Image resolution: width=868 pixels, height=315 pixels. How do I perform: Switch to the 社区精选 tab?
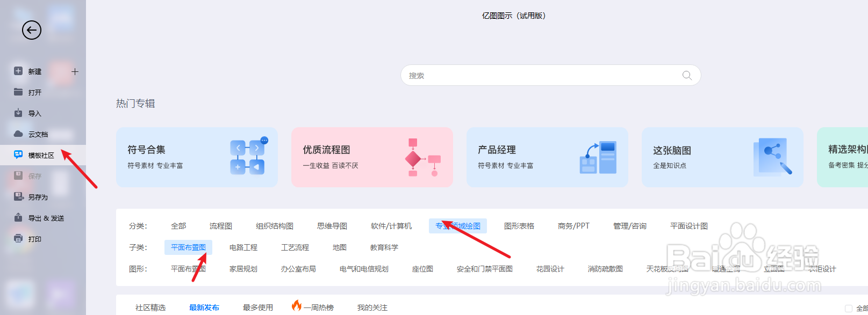(150, 307)
